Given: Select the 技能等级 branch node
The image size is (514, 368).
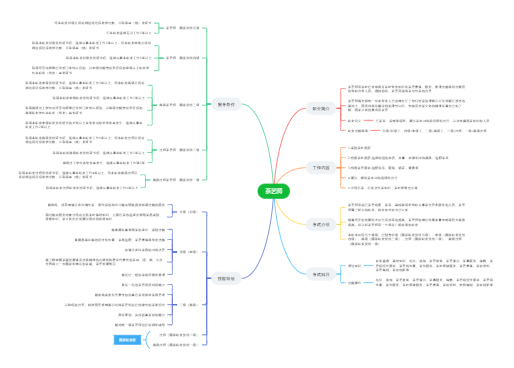Looking at the screenshot, I should coord(226,279).
